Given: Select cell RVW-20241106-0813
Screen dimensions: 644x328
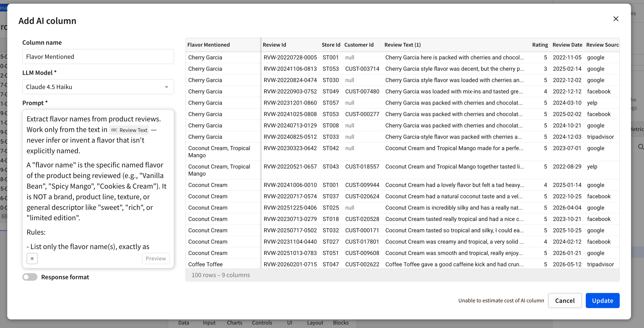Looking at the screenshot, I should [290, 69].
